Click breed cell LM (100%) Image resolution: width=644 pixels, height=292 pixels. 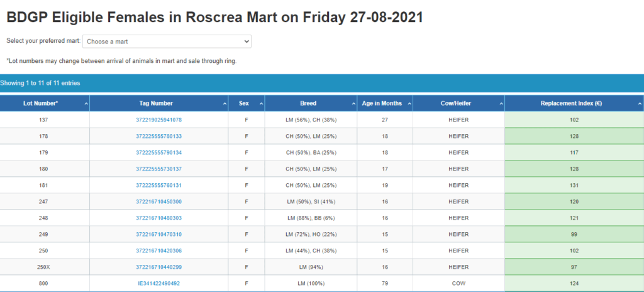coord(311,283)
